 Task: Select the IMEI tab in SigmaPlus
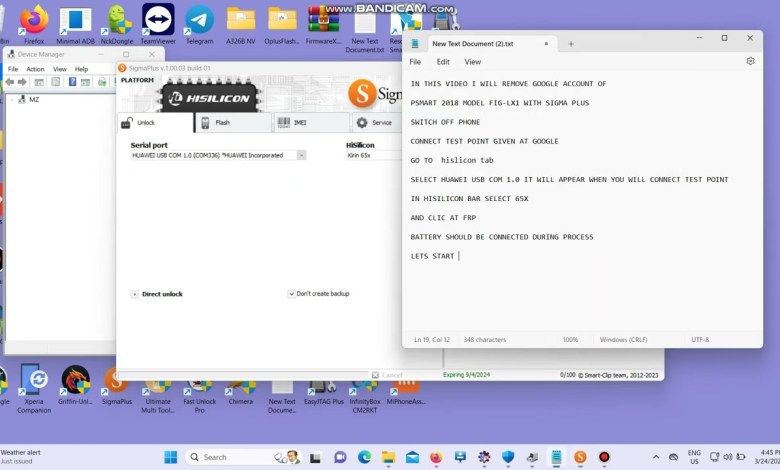(310, 123)
